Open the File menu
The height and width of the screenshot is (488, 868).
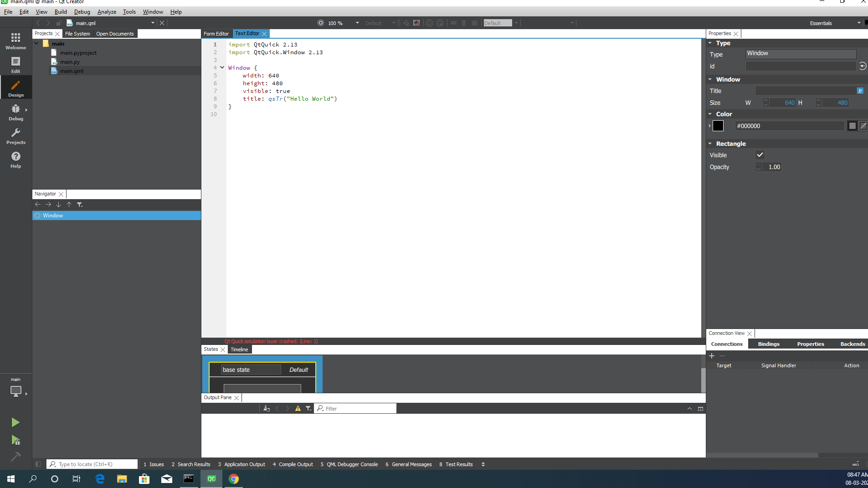click(8, 12)
